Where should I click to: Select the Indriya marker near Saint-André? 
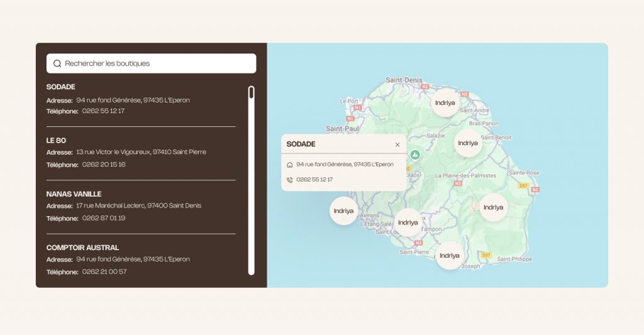[445, 103]
